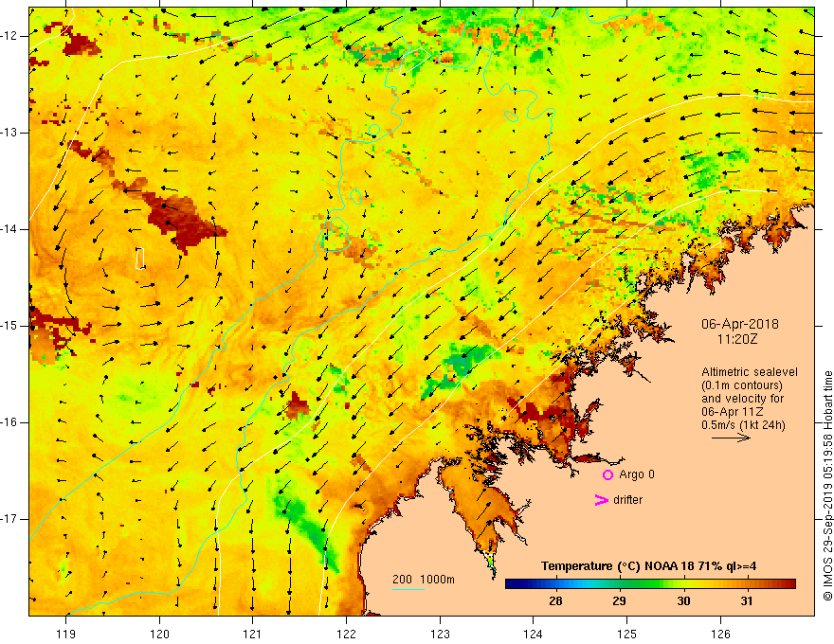Click '06-Apr 11Z' legend line
This screenshot has height=644, width=834.
pyautogui.click(x=733, y=412)
